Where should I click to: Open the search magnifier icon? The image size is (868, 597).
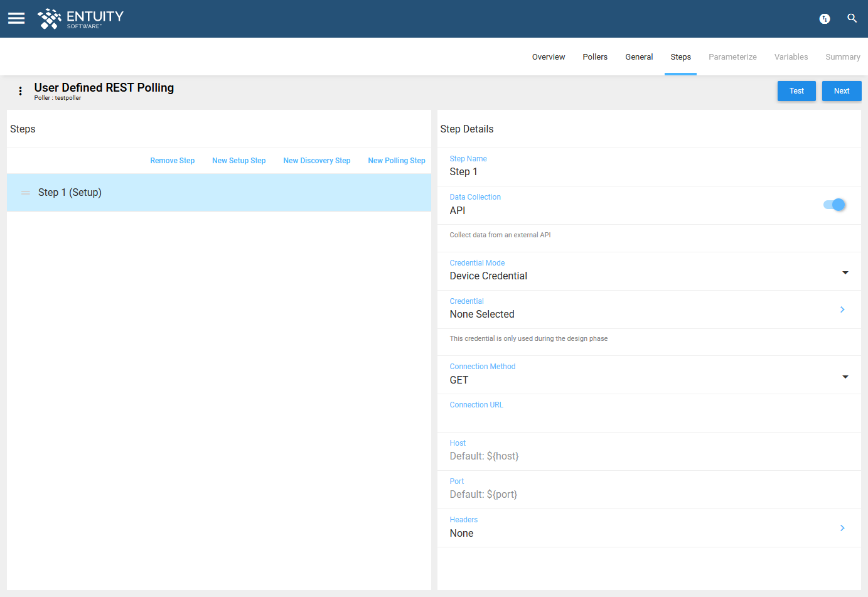pos(852,18)
